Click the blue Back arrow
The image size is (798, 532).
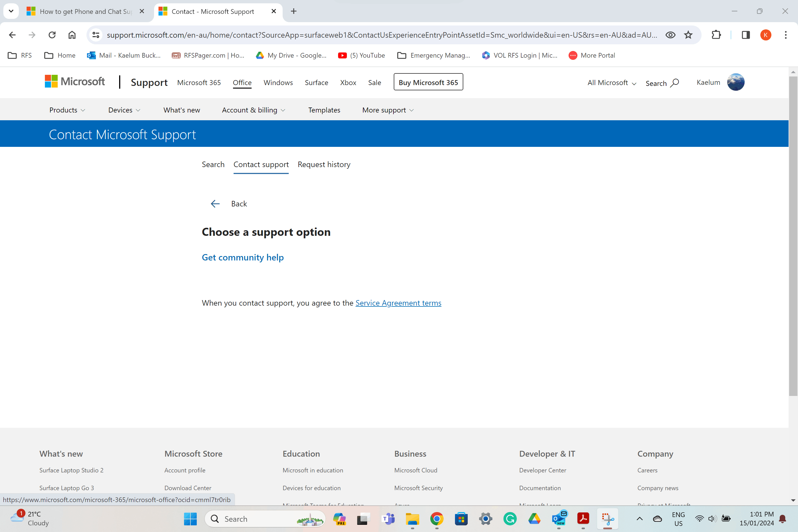tap(215, 204)
